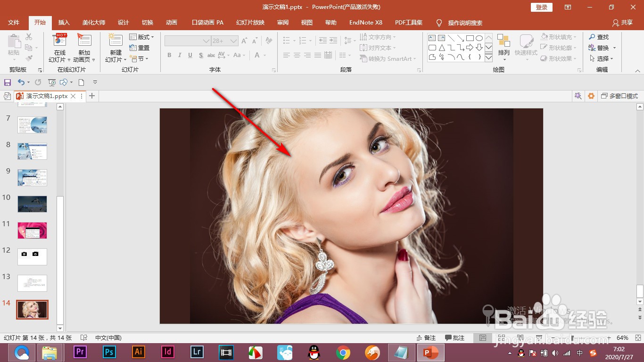Toggle the Notes (备注) pane

pyautogui.click(x=426, y=337)
